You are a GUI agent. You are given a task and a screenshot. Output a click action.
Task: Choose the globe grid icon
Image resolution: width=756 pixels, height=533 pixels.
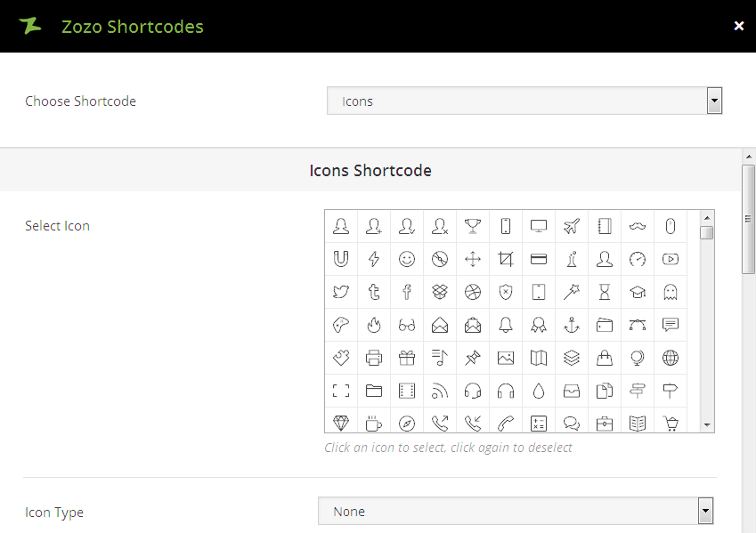(671, 358)
